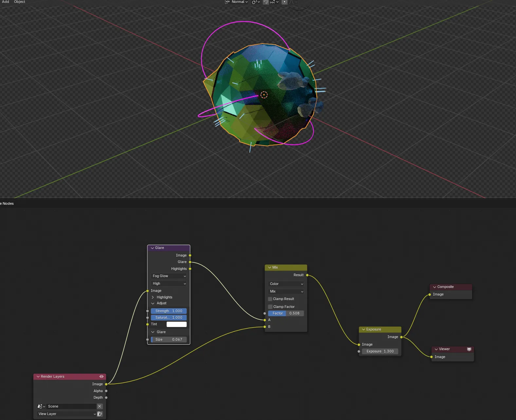The height and width of the screenshot is (420, 516).
Task: Open the View Layer dropdown
Action: click(67, 414)
